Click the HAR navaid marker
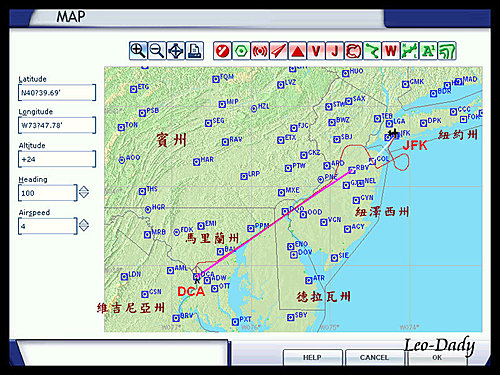500x375 pixels. pyautogui.click(x=196, y=162)
